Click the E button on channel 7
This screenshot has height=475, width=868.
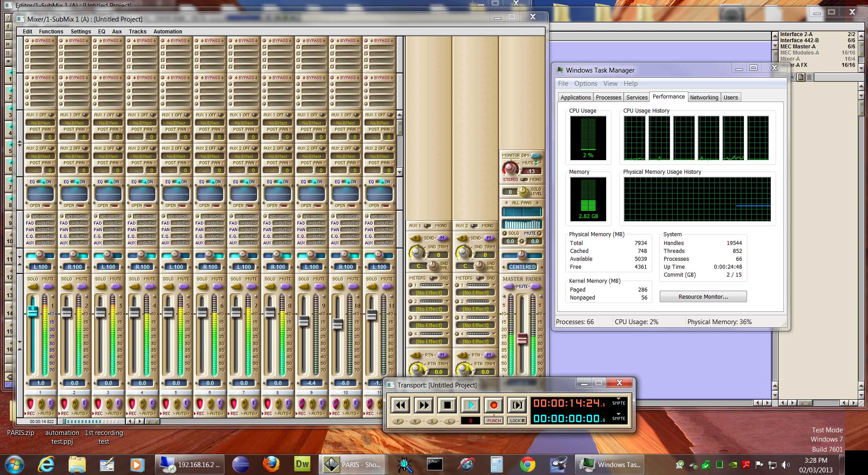click(254, 403)
